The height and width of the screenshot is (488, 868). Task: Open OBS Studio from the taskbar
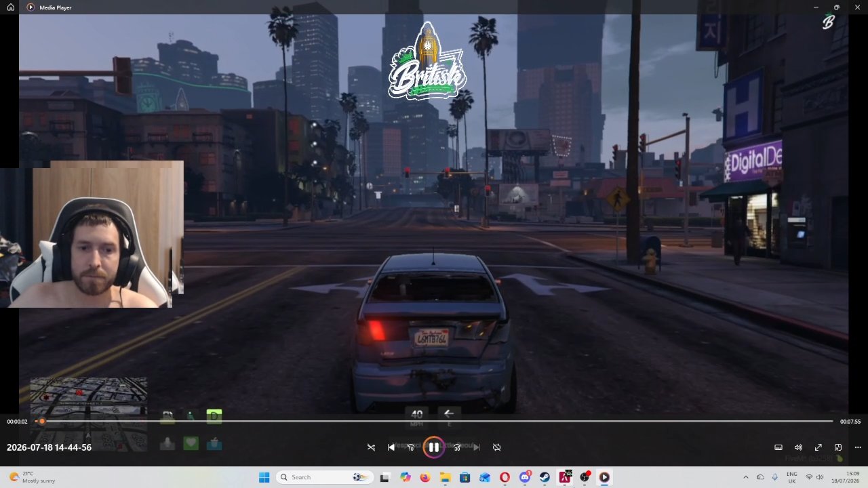click(585, 477)
